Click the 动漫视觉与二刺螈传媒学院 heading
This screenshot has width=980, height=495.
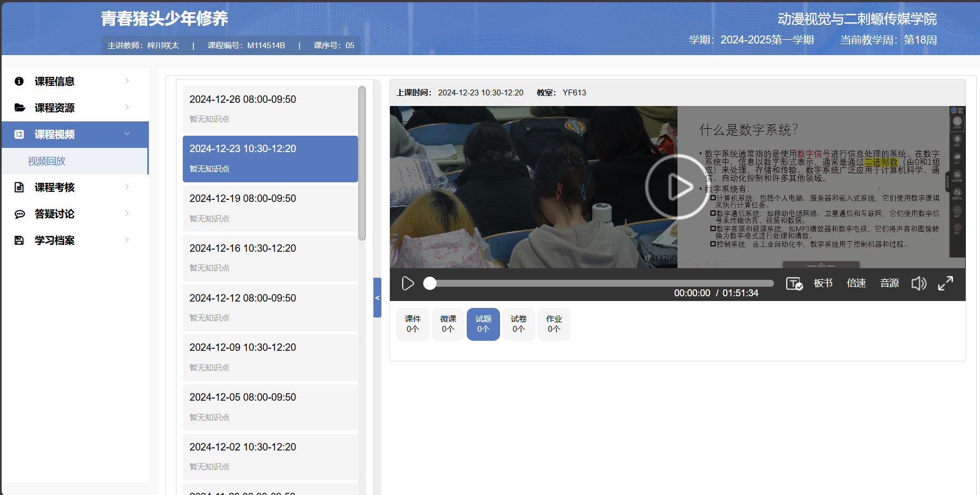[857, 19]
